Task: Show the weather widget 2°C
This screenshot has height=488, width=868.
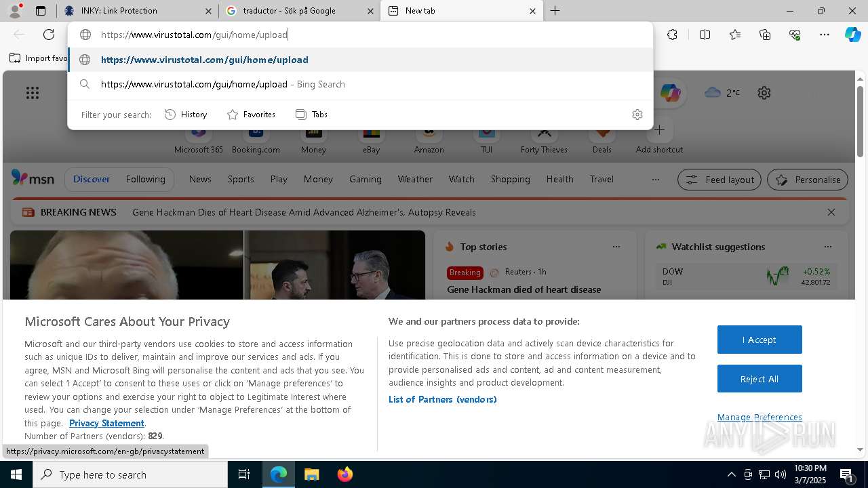Action: [x=722, y=93]
